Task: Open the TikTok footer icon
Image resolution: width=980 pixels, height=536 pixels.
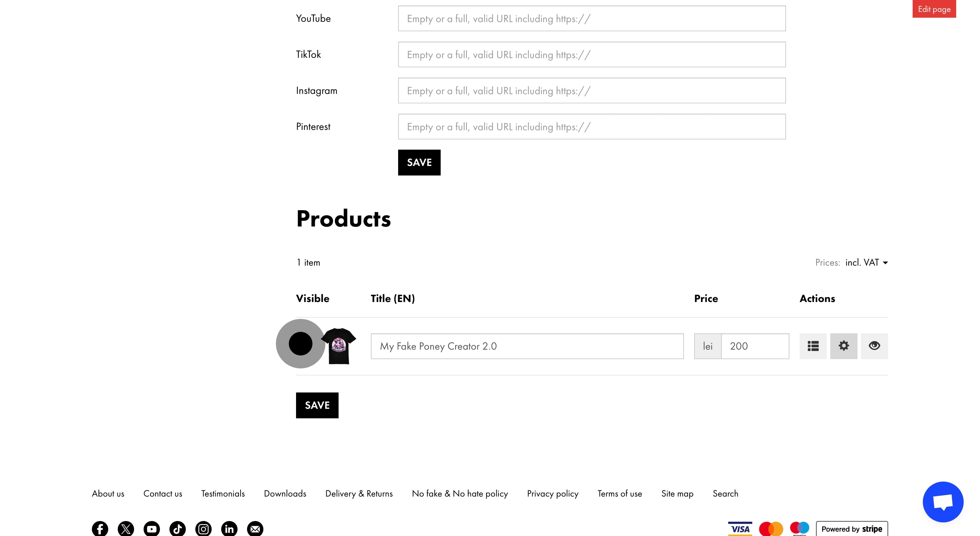Action: pyautogui.click(x=177, y=529)
